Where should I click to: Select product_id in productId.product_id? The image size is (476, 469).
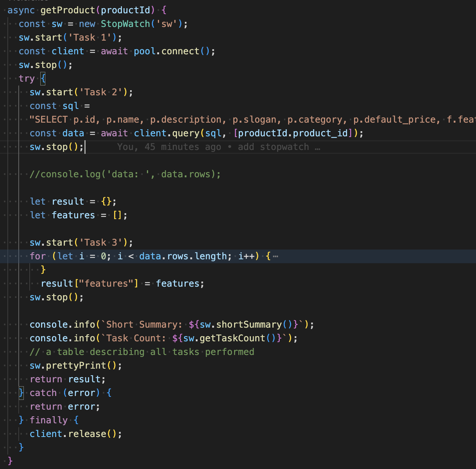[320, 133]
